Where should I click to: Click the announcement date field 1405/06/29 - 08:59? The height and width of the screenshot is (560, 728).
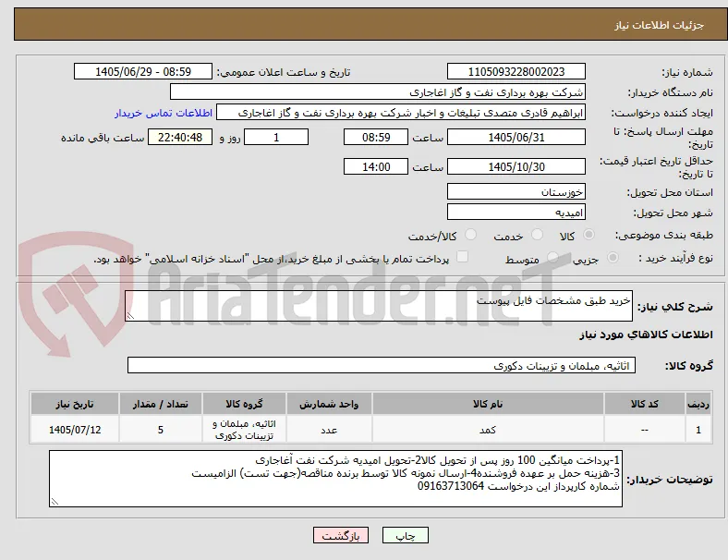[143, 71]
